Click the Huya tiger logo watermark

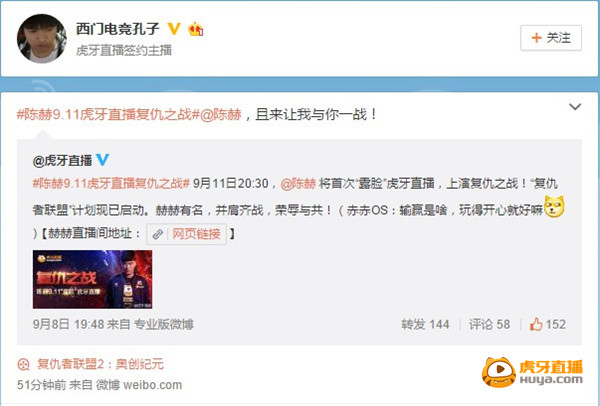pos(532,372)
